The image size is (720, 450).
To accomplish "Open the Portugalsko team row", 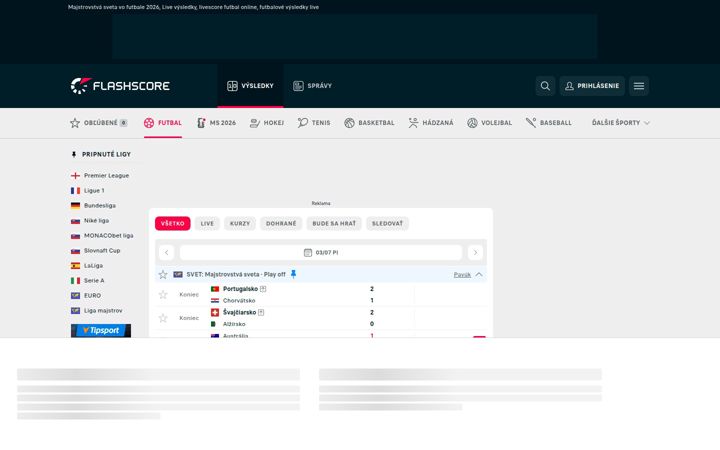I will (x=240, y=289).
